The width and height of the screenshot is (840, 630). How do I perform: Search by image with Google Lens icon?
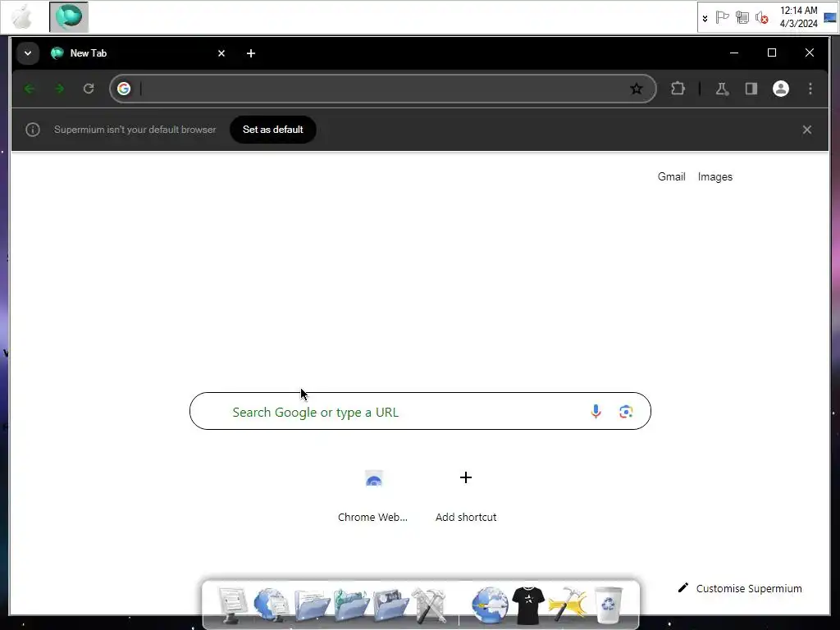click(626, 412)
